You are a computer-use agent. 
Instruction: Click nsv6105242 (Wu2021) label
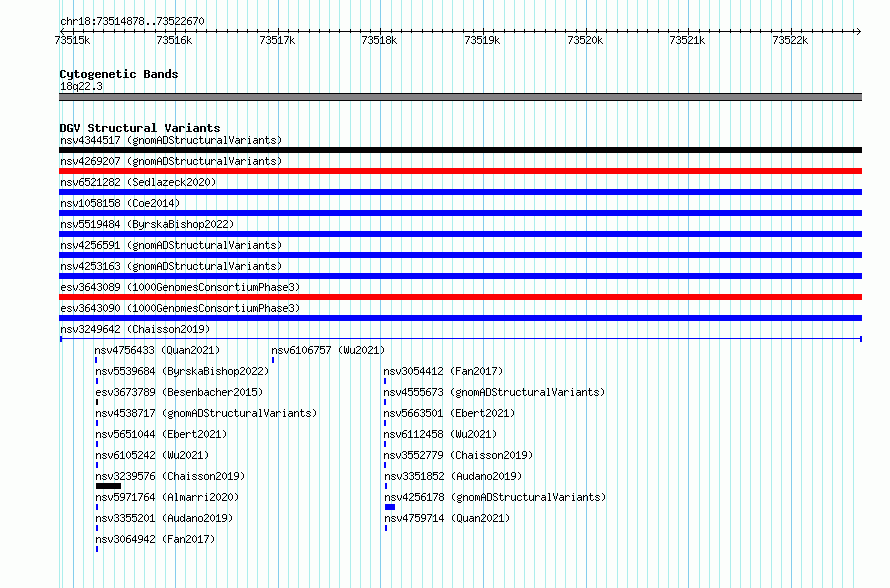pos(152,455)
